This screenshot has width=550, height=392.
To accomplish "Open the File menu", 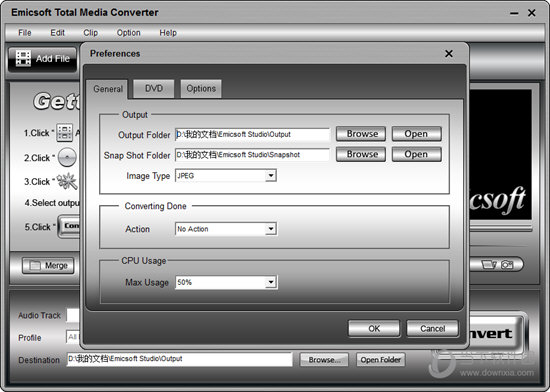I will (25, 33).
